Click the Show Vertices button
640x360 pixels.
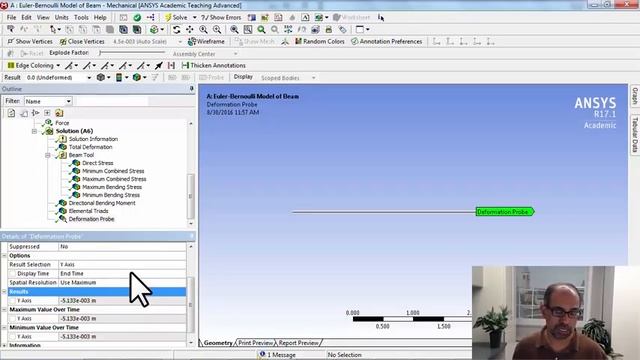pyautogui.click(x=30, y=42)
